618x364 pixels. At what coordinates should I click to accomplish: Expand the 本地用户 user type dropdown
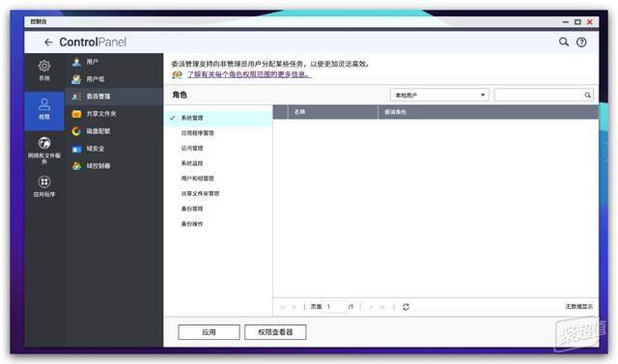(439, 95)
